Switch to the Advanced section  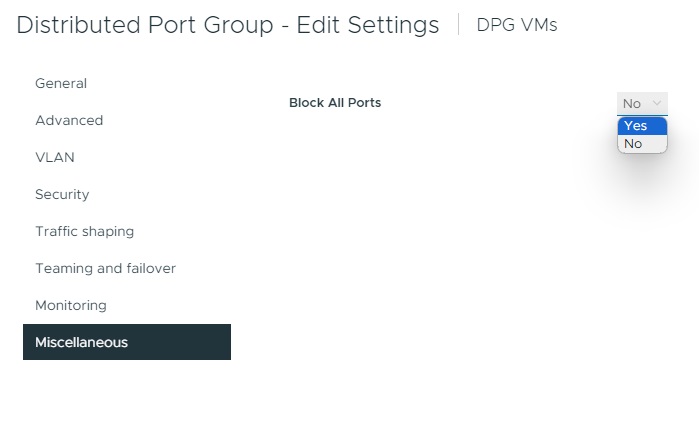coord(69,120)
